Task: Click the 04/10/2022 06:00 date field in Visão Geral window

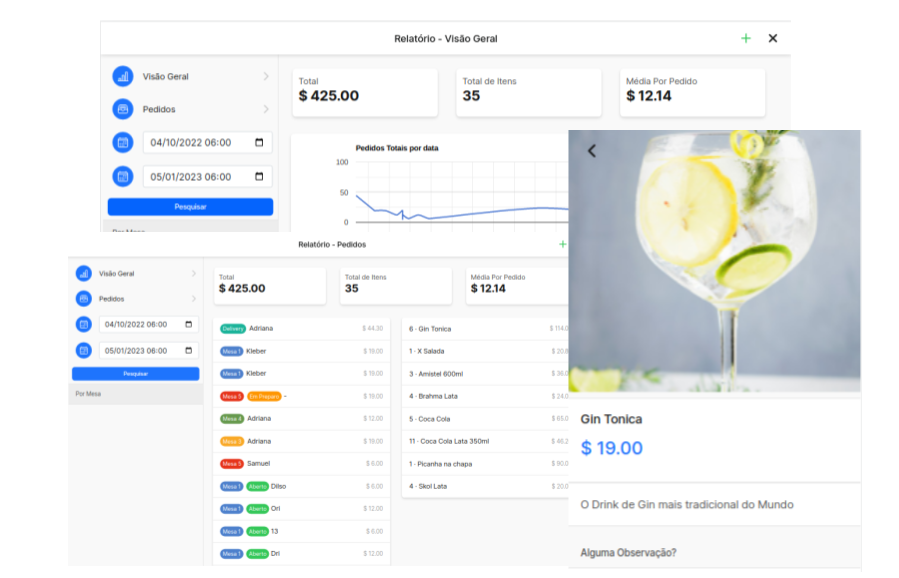Action: (x=208, y=142)
